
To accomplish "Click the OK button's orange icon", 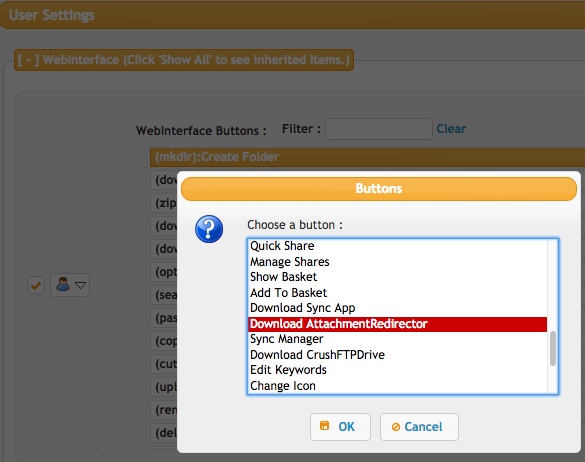I will 325,426.
